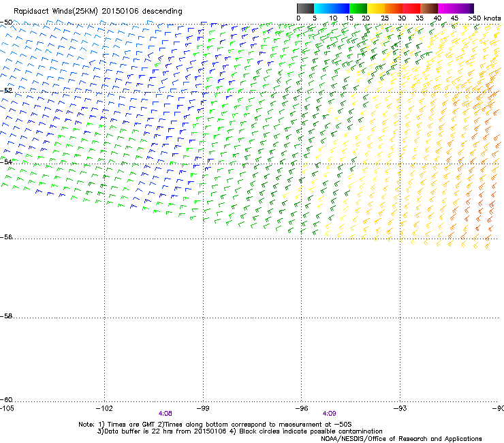The image size is (504, 443).
Task: Select the blue 10-15 knots legend swatch
Action: click(x=341, y=8)
